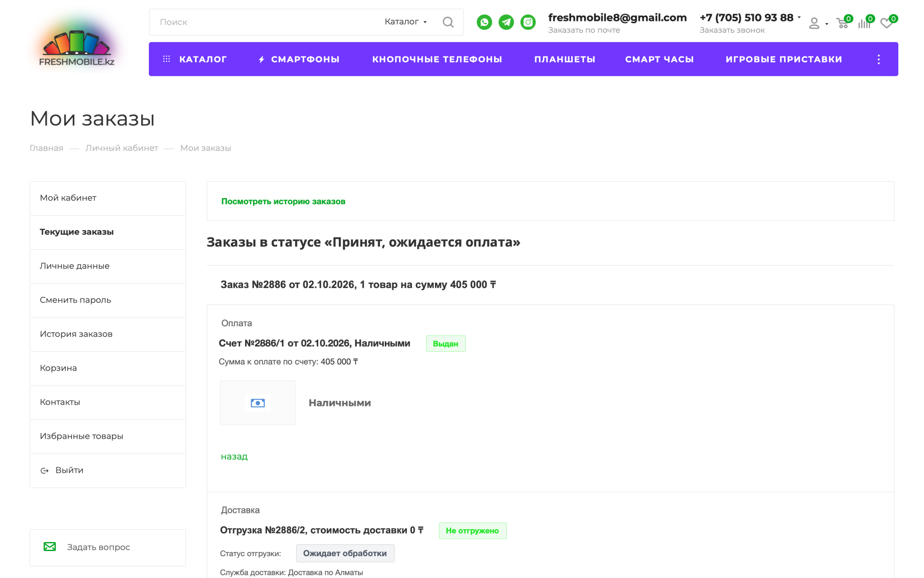
Task: Open Контакты in the sidebar
Action: (x=108, y=402)
